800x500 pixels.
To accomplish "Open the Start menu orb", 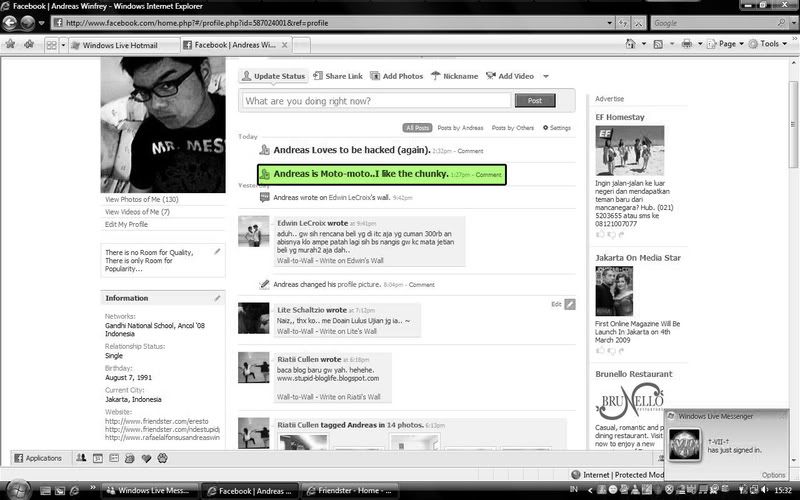I will (x=17, y=490).
